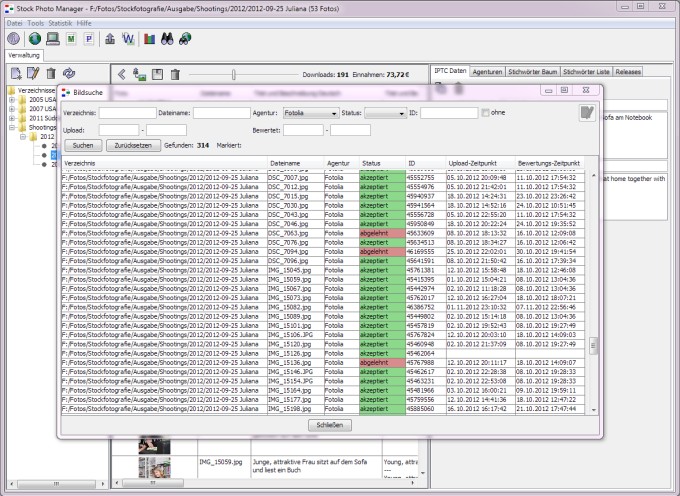
Task: Switch to the Agenturen tab
Action: [x=487, y=72]
